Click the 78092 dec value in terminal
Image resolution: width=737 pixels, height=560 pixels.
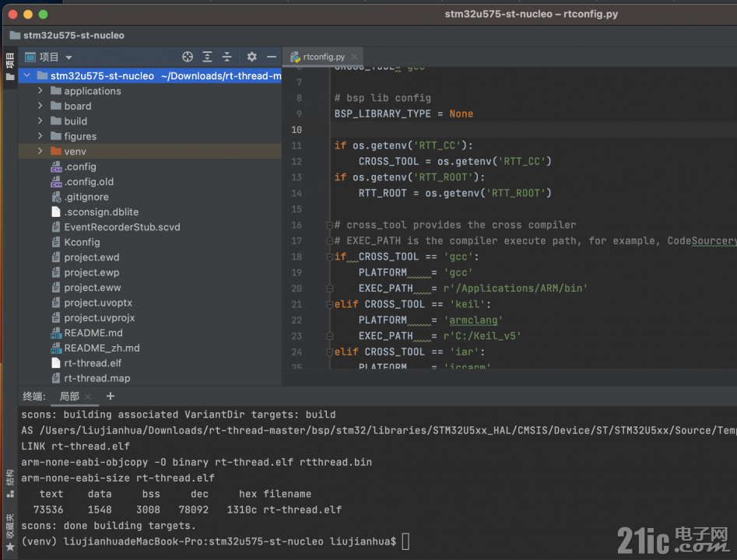193,509
